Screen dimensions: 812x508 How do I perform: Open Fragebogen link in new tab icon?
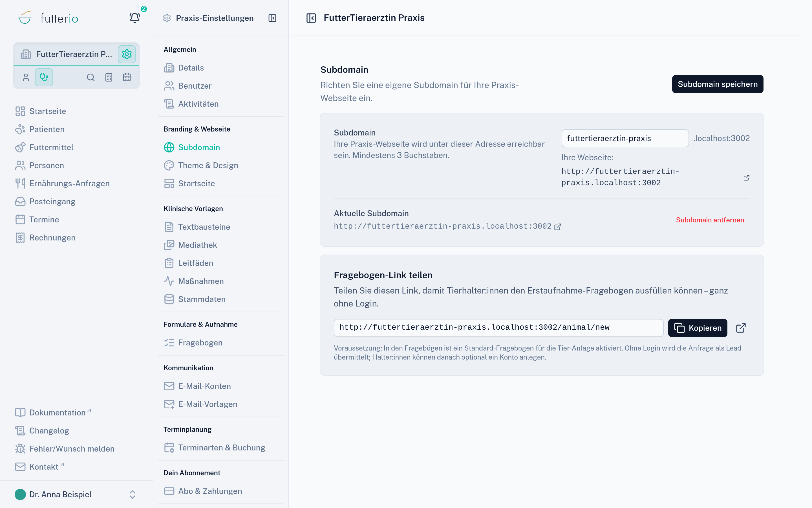coord(741,328)
